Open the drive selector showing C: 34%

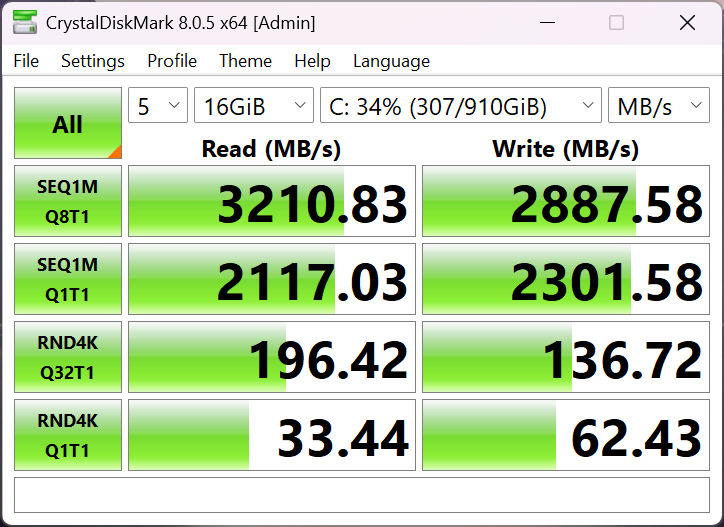pyautogui.click(x=461, y=105)
